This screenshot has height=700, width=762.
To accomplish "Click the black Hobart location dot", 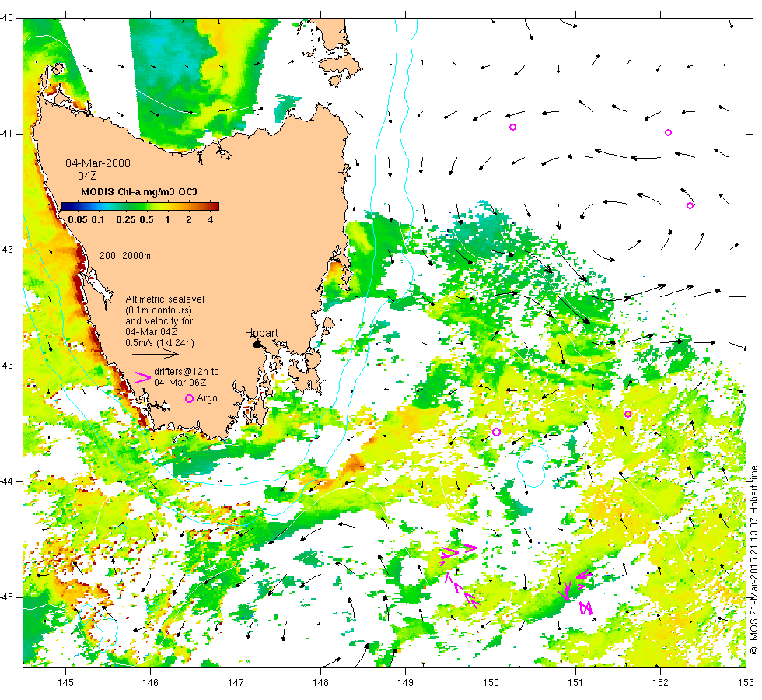I will pos(257,345).
